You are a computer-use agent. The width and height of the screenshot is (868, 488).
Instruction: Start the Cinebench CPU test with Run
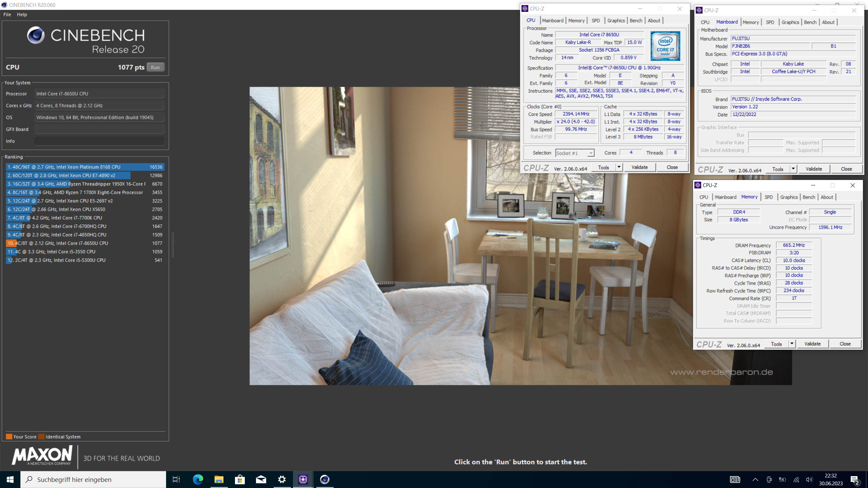(155, 67)
